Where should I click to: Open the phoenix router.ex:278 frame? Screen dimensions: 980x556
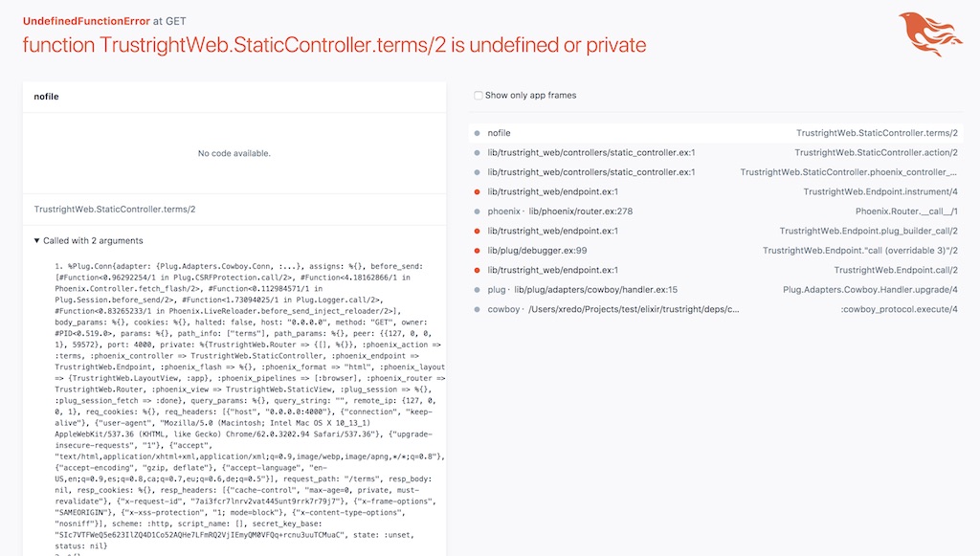click(716, 211)
